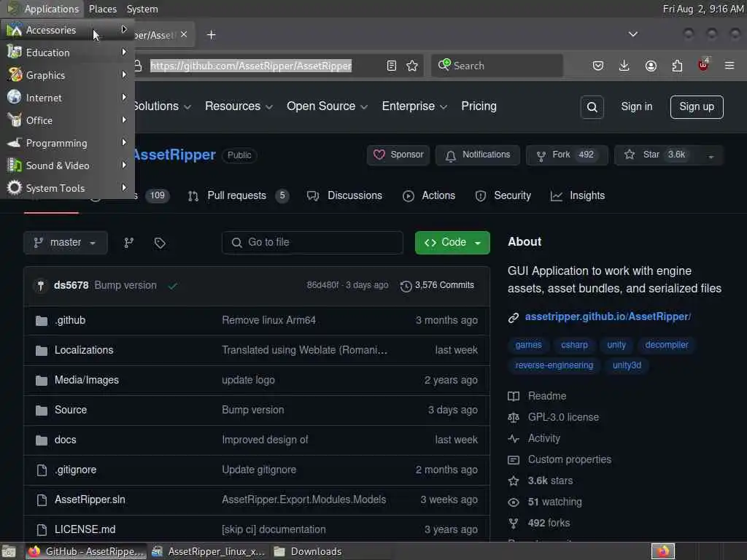This screenshot has width=747, height=560.
Task: Switch to the Actions tab
Action: tap(429, 195)
